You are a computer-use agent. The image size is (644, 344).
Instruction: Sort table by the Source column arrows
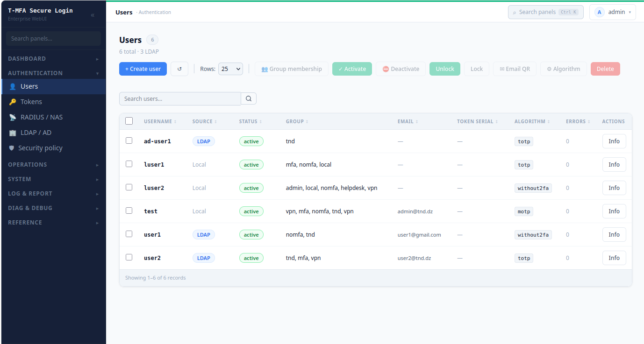tap(216, 121)
